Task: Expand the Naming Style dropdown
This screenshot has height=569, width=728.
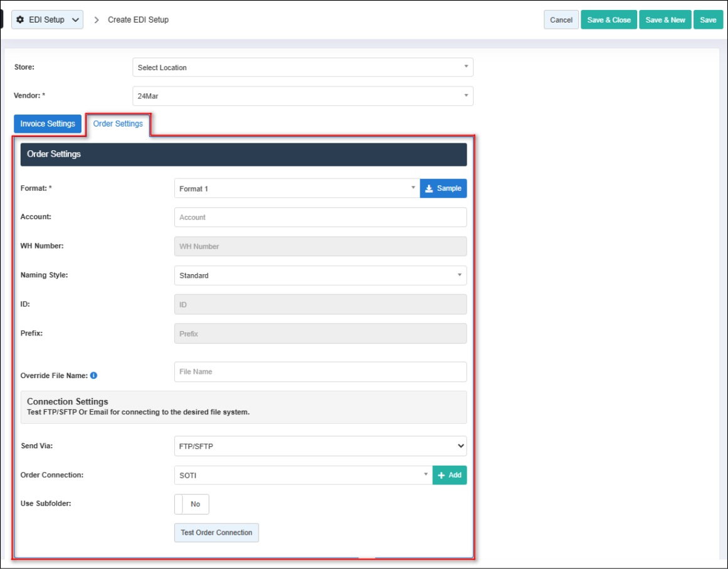Action: (320, 275)
